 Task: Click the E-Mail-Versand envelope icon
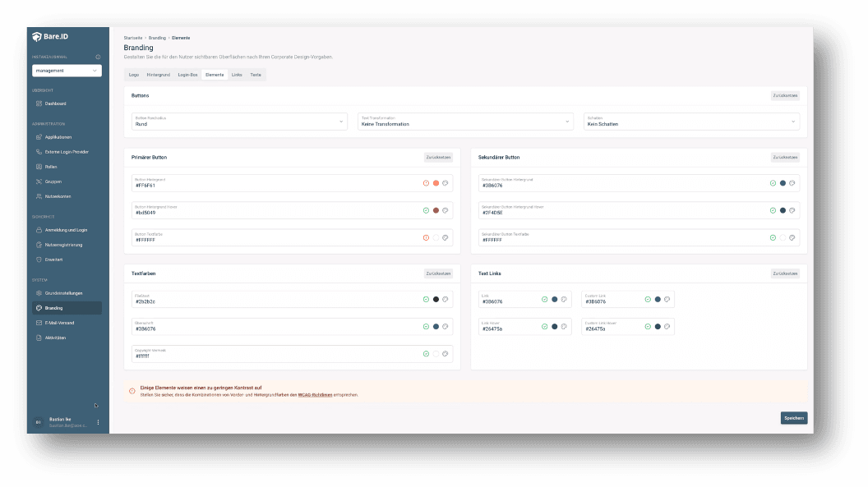[39, 323]
